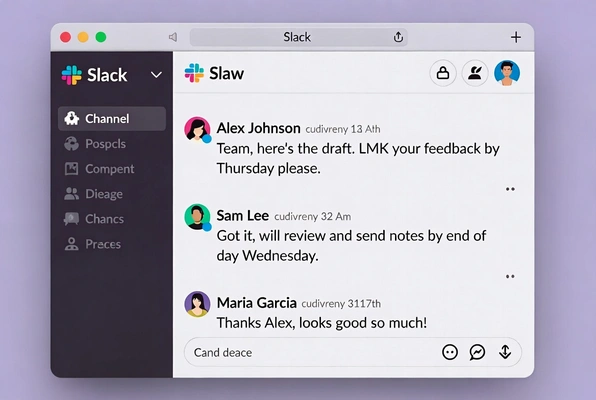
Task: Select the Channel sidebar item
Action: 112,119
